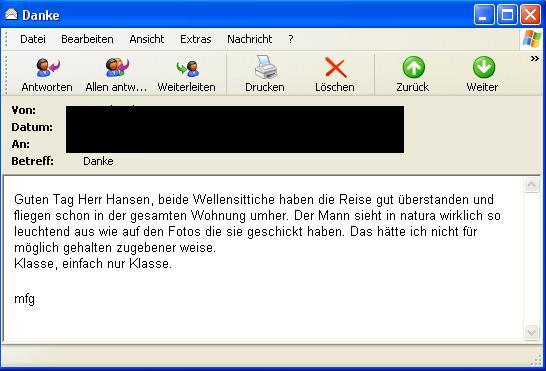Click the scrollbar up arrow
The width and height of the screenshot is (546, 371).
531,185
